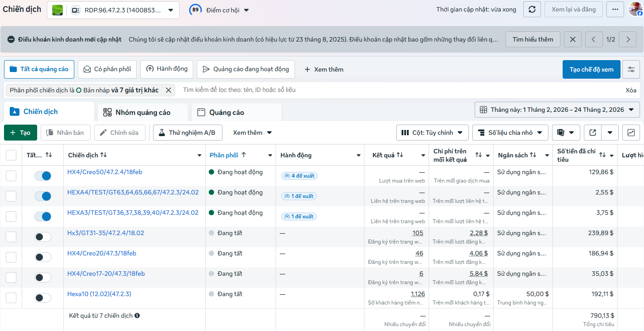Dismiss the business terms notification banner
This screenshot has height=331, width=644.
(x=573, y=39)
